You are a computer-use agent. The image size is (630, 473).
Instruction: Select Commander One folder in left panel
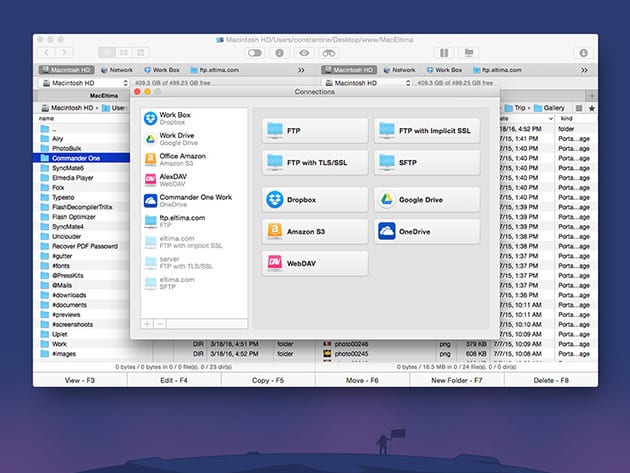pyautogui.click(x=82, y=158)
